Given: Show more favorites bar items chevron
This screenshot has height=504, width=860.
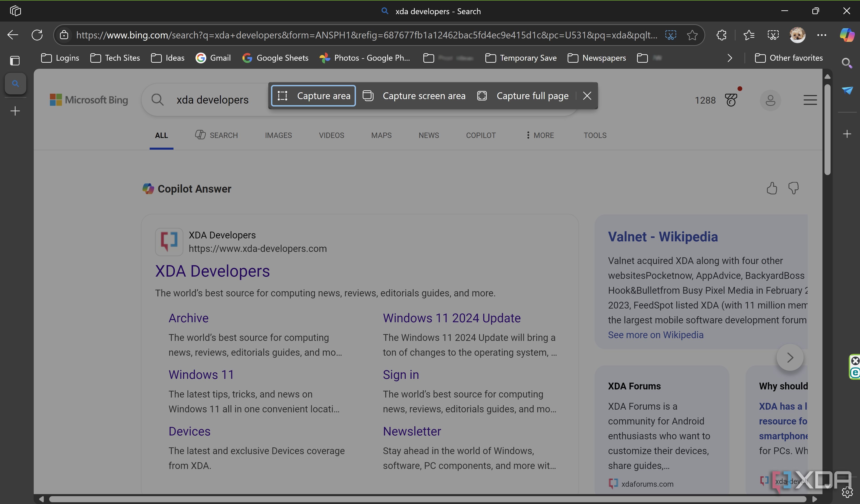Looking at the screenshot, I should tap(730, 58).
